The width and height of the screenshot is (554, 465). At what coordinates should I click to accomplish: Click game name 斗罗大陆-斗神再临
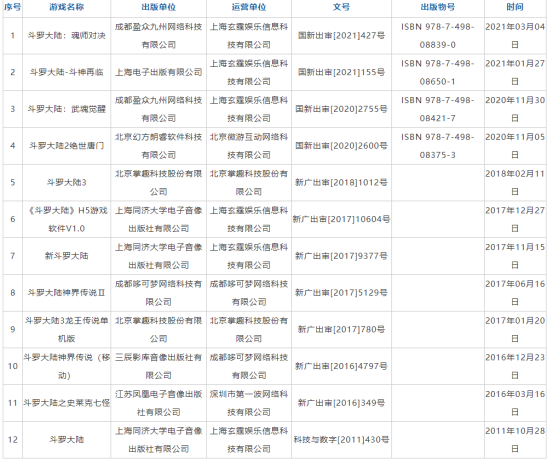(x=66, y=72)
